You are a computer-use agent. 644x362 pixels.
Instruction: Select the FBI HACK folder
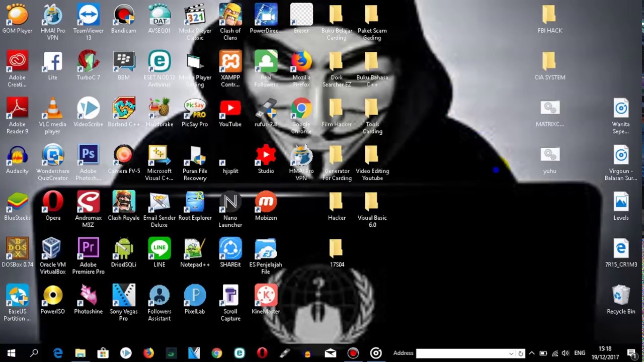click(x=549, y=19)
